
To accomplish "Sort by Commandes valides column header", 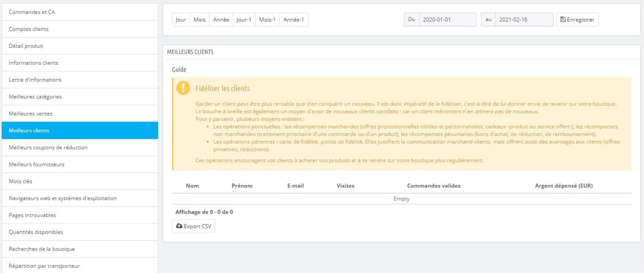I will pyautogui.click(x=434, y=186).
